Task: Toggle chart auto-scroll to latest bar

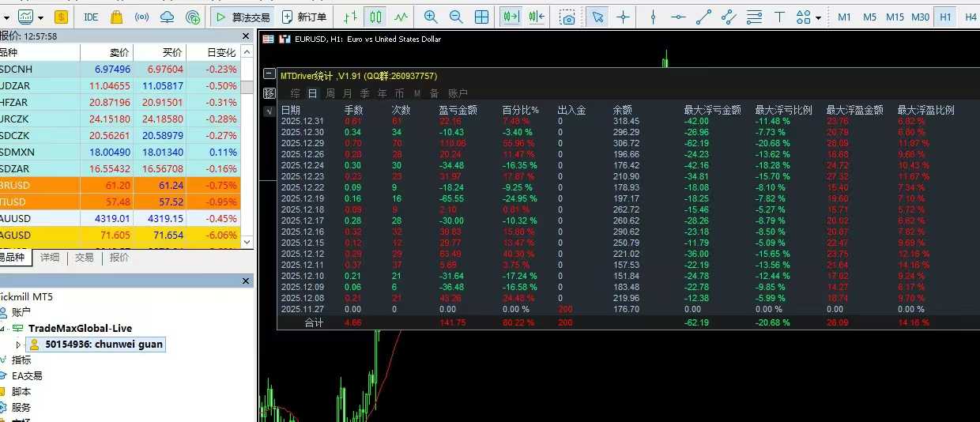Action: click(x=511, y=17)
